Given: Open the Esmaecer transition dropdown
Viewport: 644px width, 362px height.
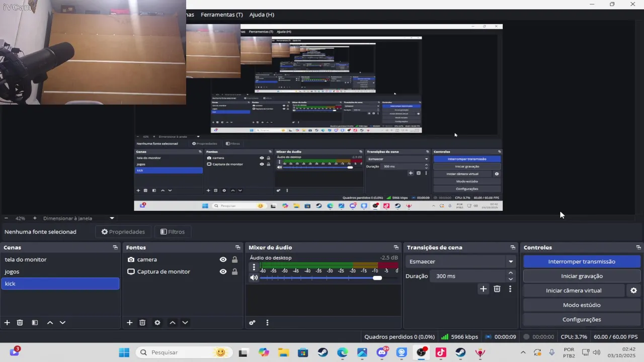Looking at the screenshot, I should point(460,261).
